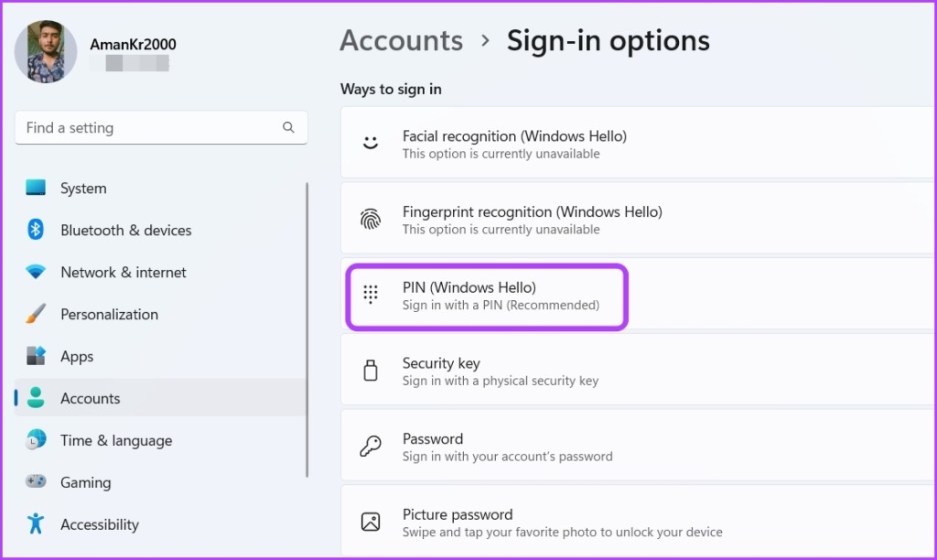Click the Accounts breadcrumb link
Viewport: 937px width, 560px height.
click(x=401, y=40)
